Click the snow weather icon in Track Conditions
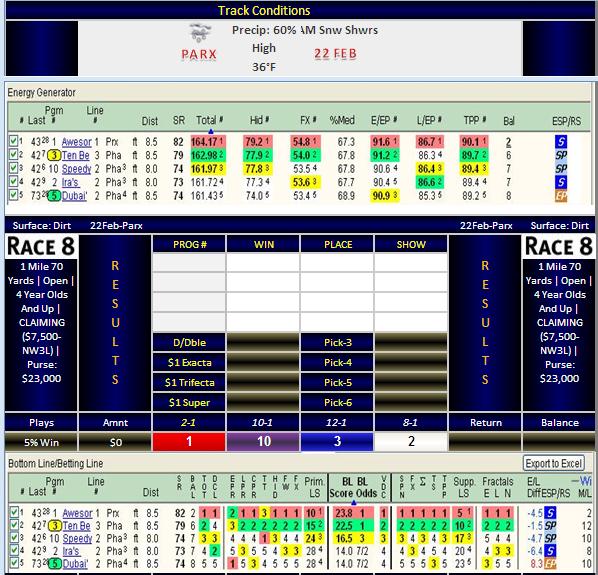The width and height of the screenshot is (598, 575). point(200,33)
